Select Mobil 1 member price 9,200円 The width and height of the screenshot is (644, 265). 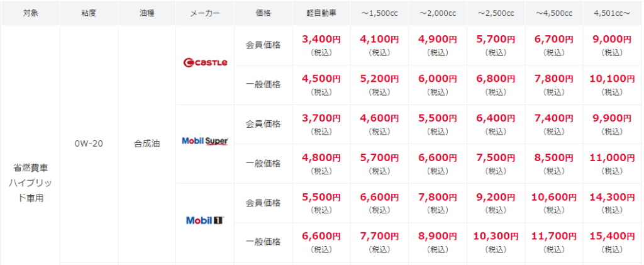coord(496,197)
